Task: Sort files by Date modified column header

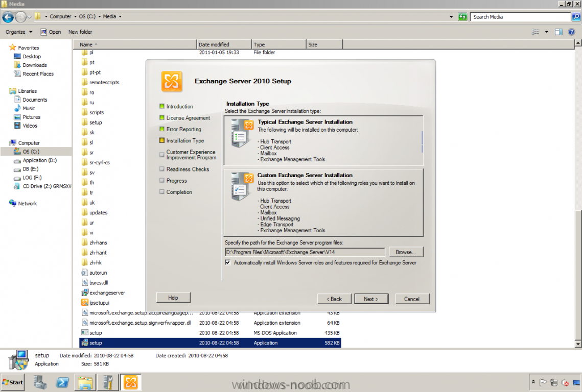Action: pos(224,44)
